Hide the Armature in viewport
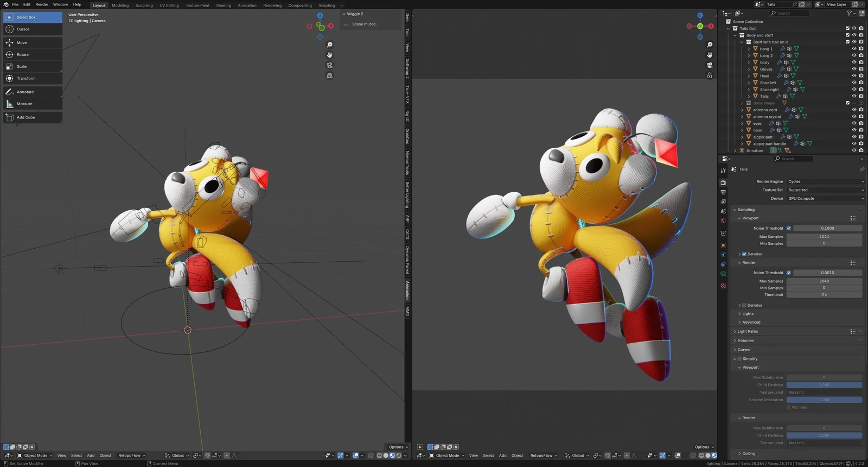The image size is (868, 467). (x=854, y=150)
